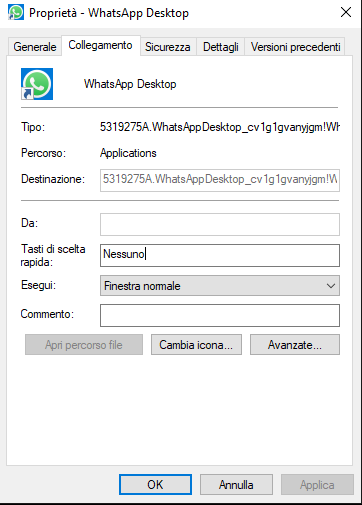This screenshot has height=505, width=362.
Task: Click the Percorso label
Action: coord(43,153)
